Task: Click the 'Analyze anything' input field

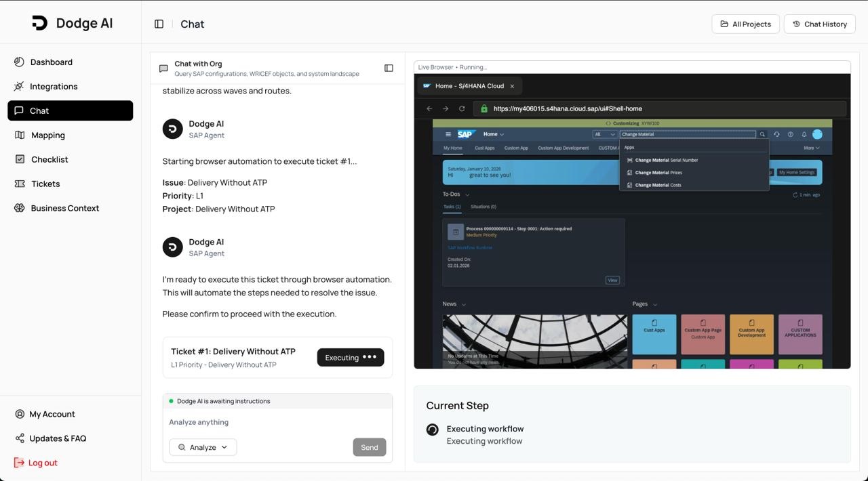Action: 277,422
